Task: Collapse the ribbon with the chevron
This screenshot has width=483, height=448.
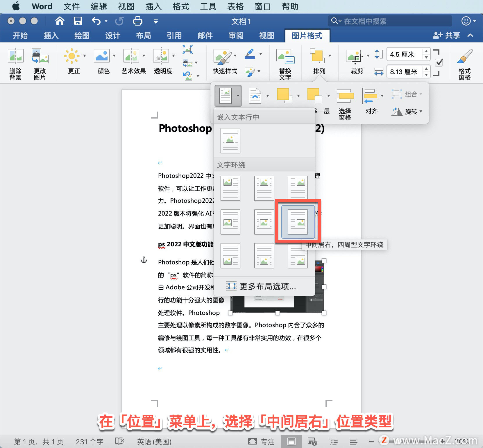Action: [x=470, y=35]
